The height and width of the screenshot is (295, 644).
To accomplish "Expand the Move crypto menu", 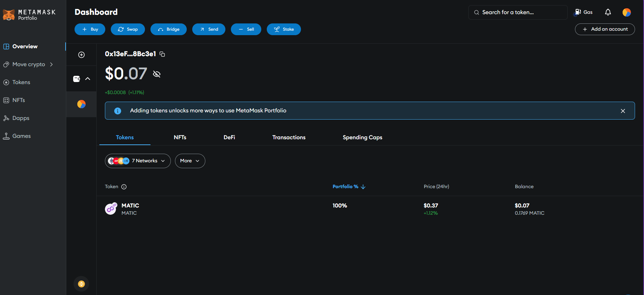I will click(x=28, y=64).
